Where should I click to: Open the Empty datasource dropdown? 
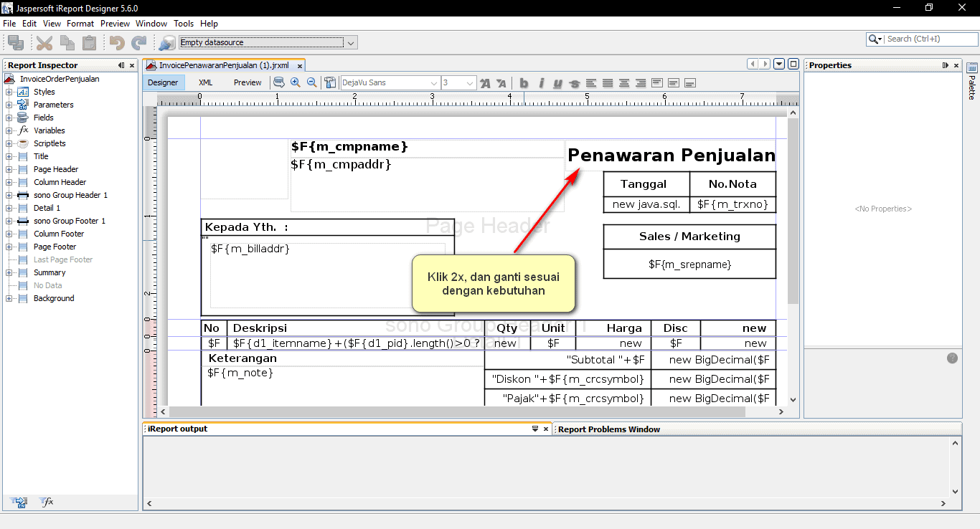(x=351, y=43)
